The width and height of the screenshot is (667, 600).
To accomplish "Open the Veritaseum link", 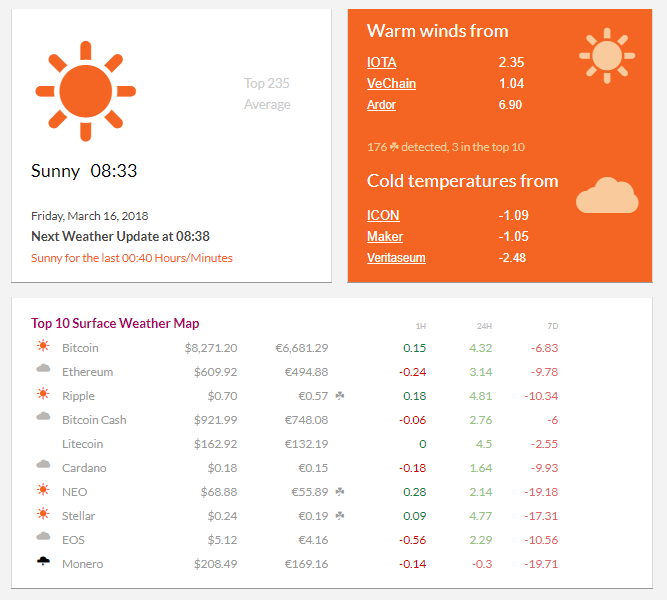I will tap(396, 257).
